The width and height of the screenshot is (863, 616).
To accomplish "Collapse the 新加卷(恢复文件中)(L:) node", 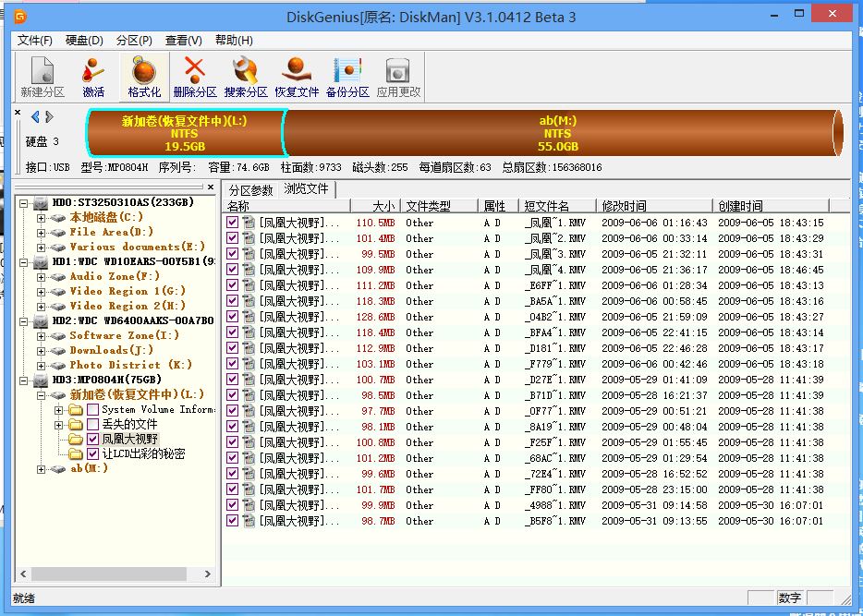I will (41, 395).
